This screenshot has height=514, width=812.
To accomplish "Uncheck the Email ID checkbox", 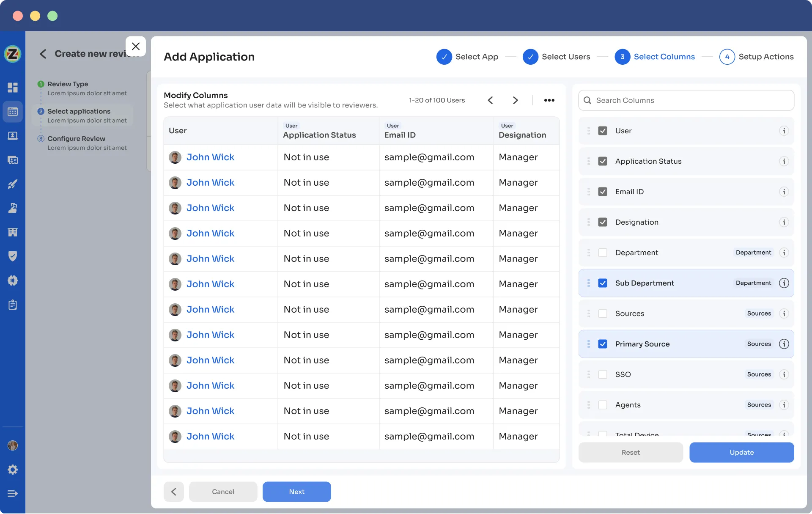I will tap(603, 192).
